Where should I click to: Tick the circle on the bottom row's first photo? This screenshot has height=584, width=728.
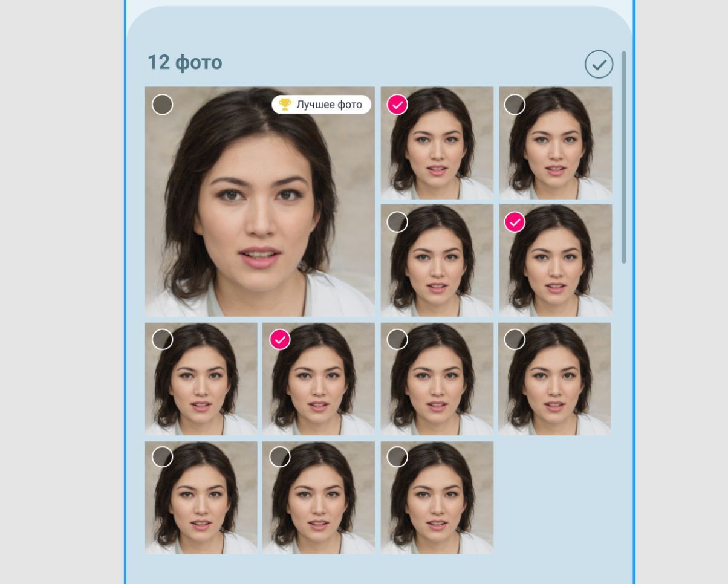162,456
